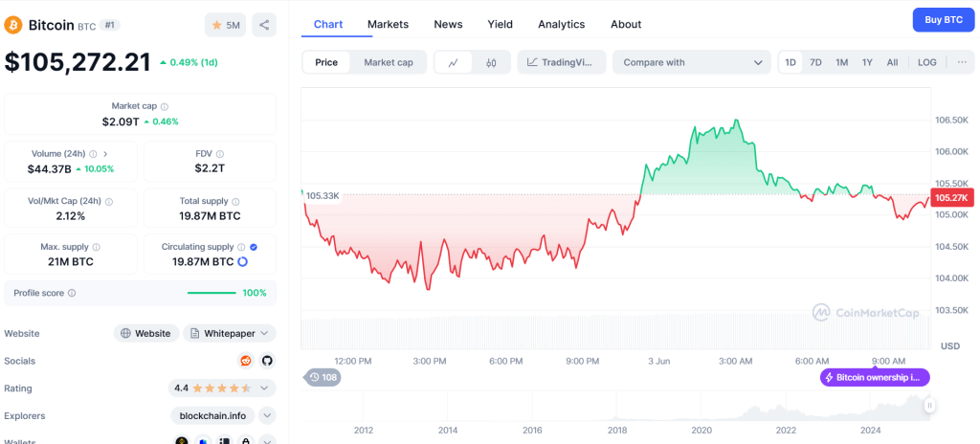
Task: Click the Profile score progress bar
Action: pos(212,293)
